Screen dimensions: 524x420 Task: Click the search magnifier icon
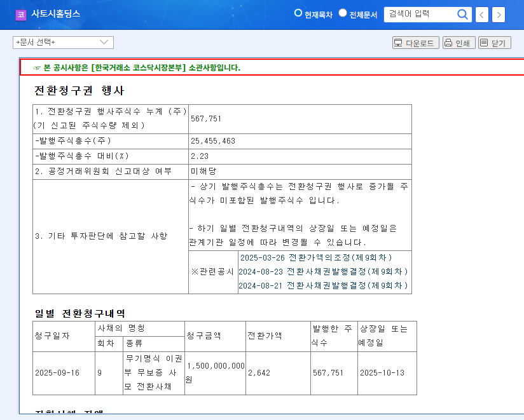(462, 15)
